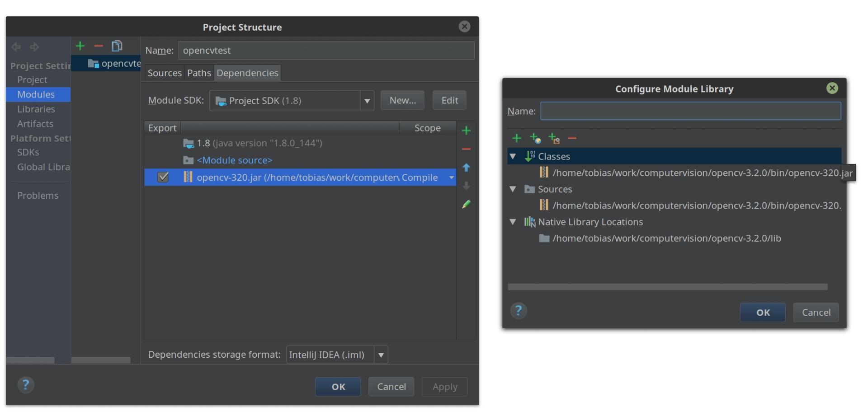Image resolution: width=868 pixels, height=416 pixels.
Task: Move dependency up with blue arrow
Action: (466, 168)
